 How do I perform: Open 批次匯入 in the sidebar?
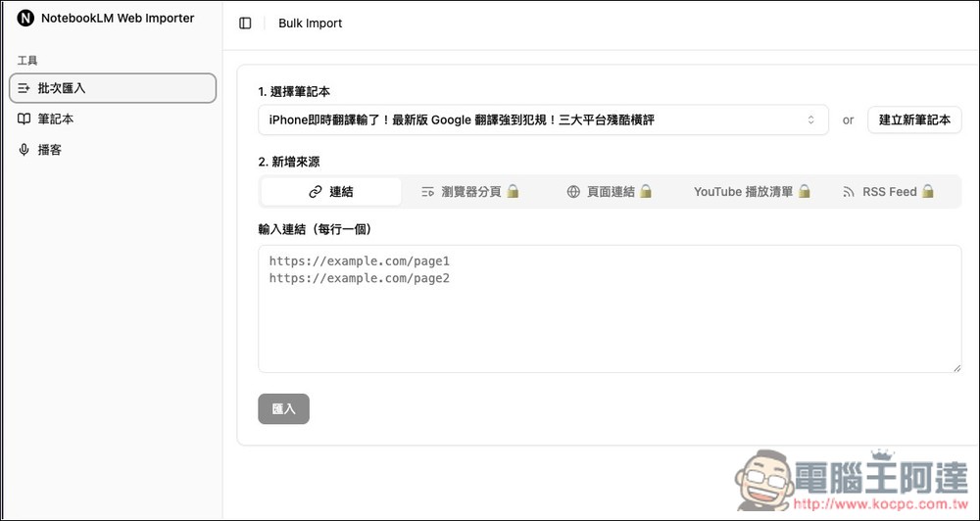(113, 88)
